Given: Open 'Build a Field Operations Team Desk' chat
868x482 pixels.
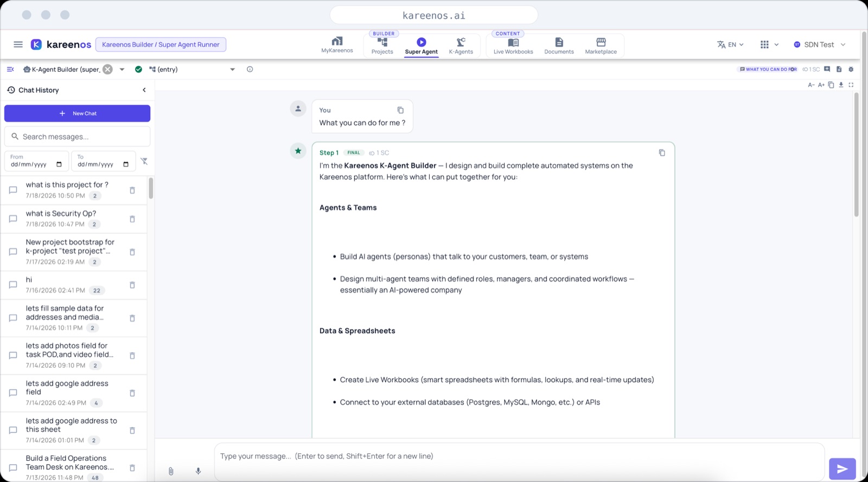Looking at the screenshot, I should tap(73, 467).
